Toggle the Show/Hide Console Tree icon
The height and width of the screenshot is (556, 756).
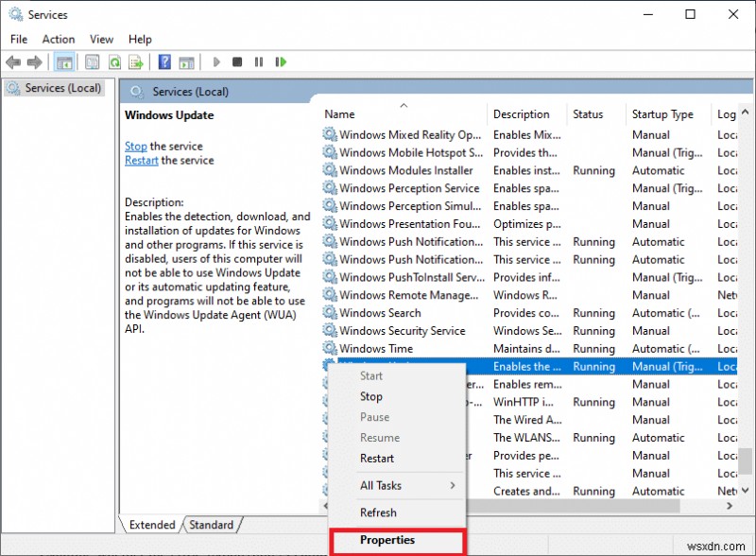tap(64, 61)
